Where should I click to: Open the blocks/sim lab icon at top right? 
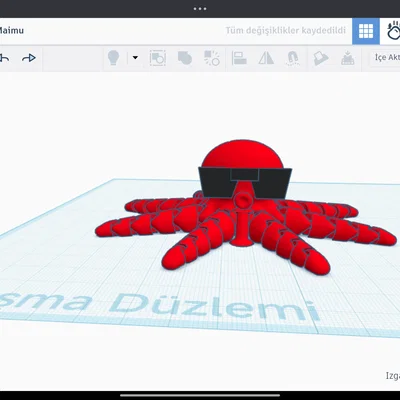(393, 31)
